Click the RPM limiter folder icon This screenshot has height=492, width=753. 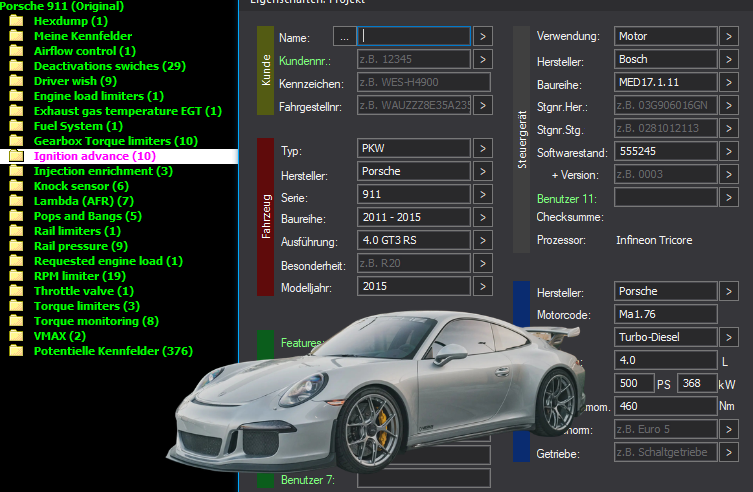pyautogui.click(x=16, y=276)
